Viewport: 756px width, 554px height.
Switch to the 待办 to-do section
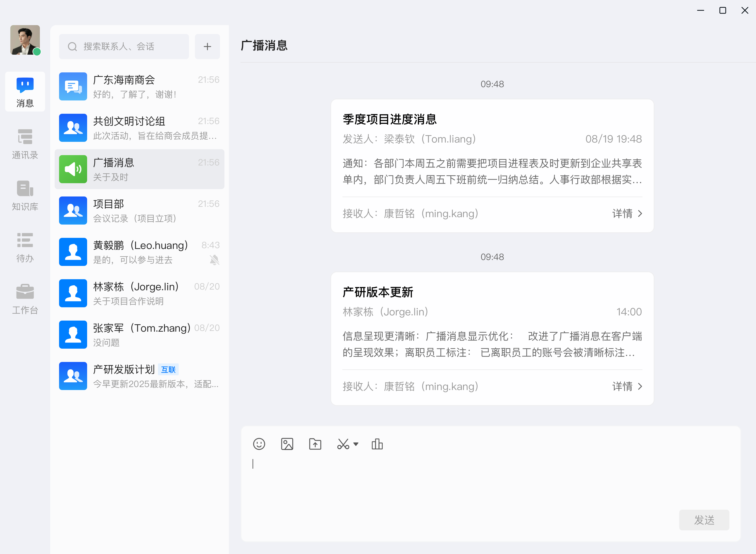point(25,247)
